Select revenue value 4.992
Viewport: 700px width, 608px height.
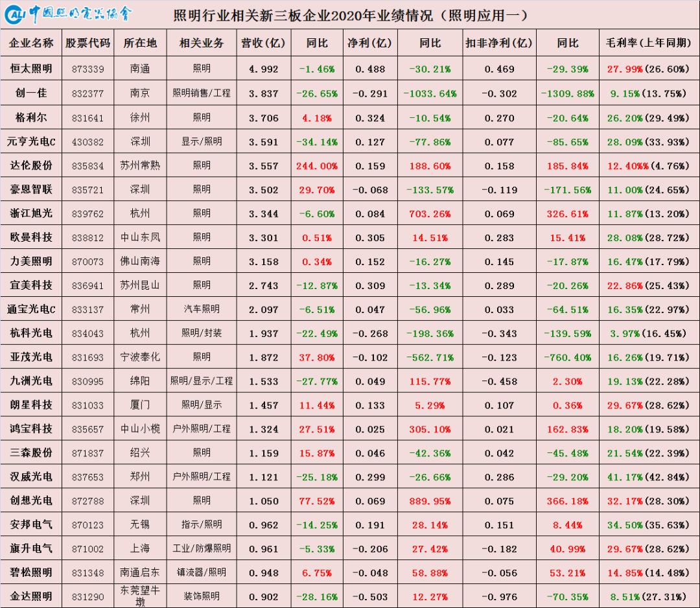point(263,69)
